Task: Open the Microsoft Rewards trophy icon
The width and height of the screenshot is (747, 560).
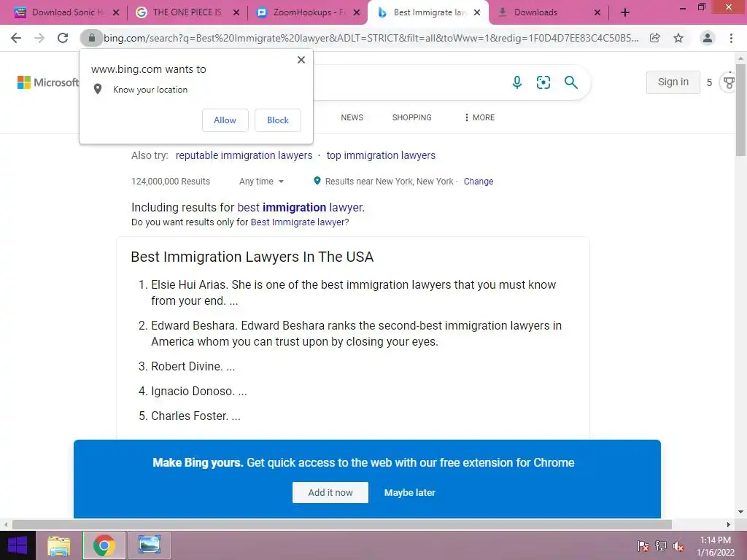Action: (729, 82)
